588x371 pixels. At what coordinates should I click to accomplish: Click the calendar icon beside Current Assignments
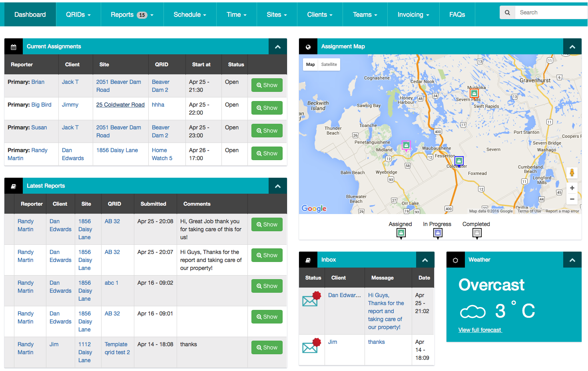click(x=14, y=47)
